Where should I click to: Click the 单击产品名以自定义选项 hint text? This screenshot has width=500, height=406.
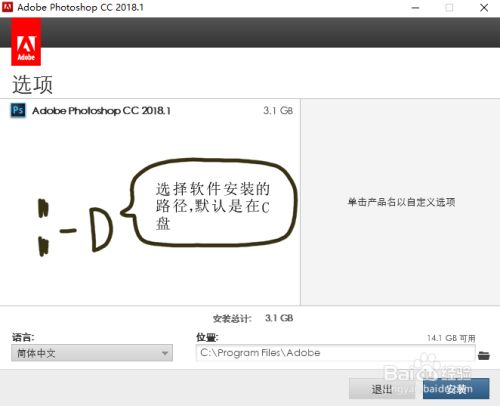tap(401, 202)
